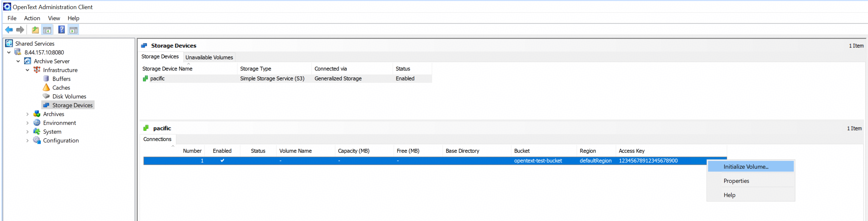Sort by Storage Type column header
The width and height of the screenshot is (868, 221).
click(274, 69)
